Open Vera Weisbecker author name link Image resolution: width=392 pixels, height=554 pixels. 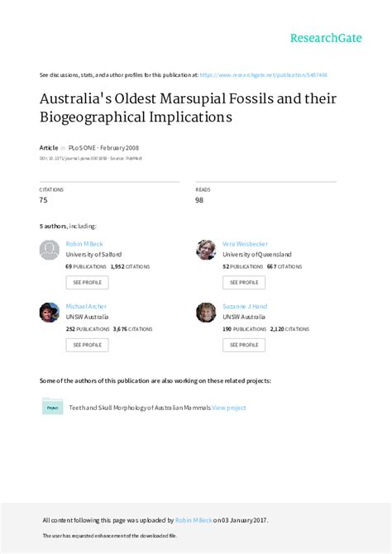point(245,244)
